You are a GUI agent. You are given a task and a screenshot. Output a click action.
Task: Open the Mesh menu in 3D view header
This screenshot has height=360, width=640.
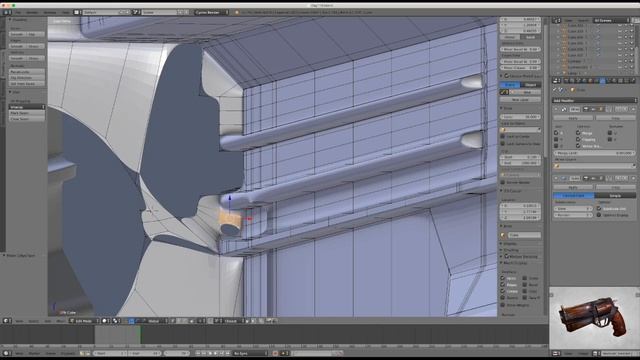tap(60, 321)
